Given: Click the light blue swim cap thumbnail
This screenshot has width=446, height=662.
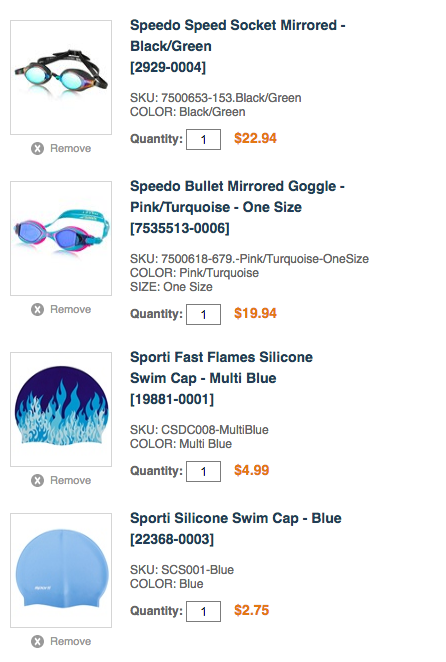Looking at the screenshot, I should coord(61,570).
